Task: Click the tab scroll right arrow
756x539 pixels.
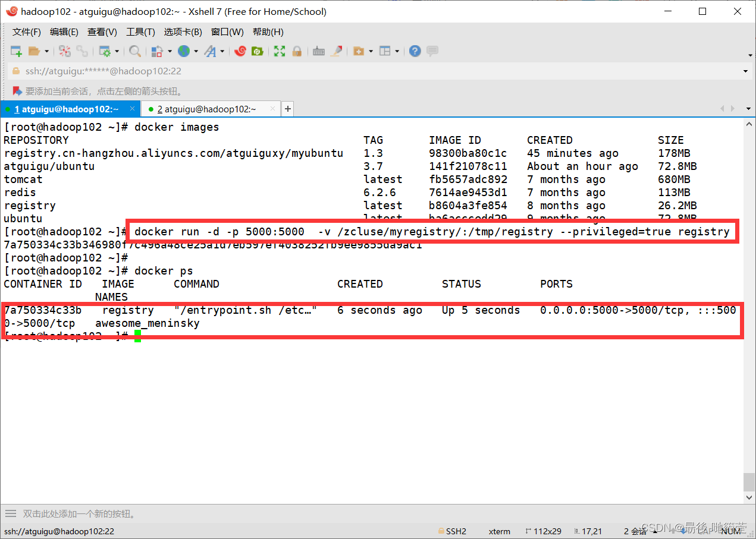Action: [x=732, y=109]
